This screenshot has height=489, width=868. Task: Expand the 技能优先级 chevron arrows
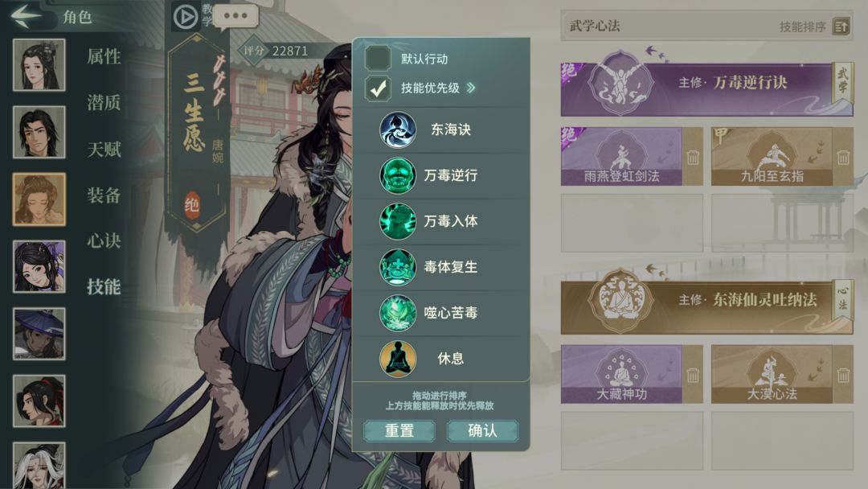[471, 88]
